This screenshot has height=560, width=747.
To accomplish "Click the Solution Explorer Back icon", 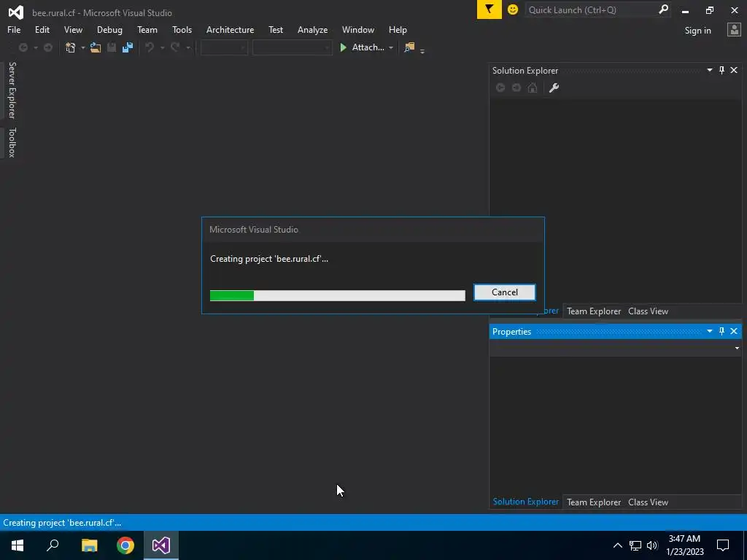I will point(500,87).
